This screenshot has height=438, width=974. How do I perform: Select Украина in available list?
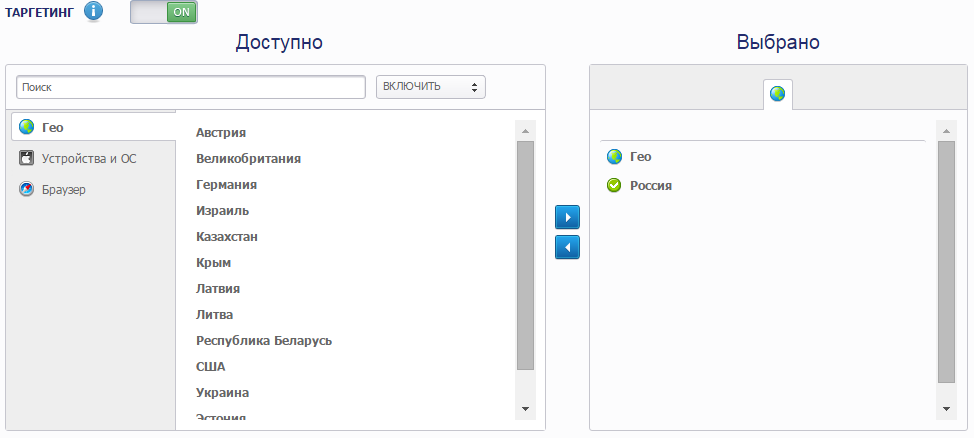point(222,393)
